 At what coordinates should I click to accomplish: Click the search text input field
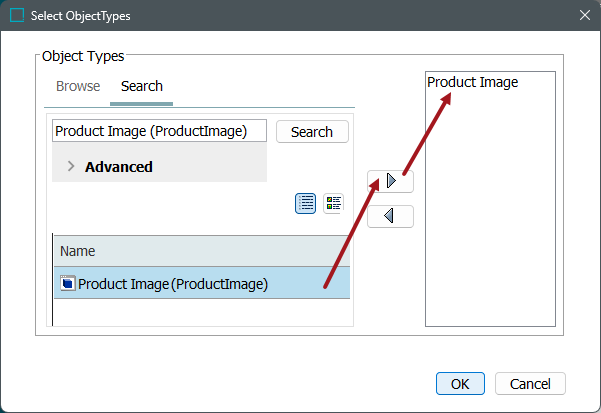click(x=160, y=132)
